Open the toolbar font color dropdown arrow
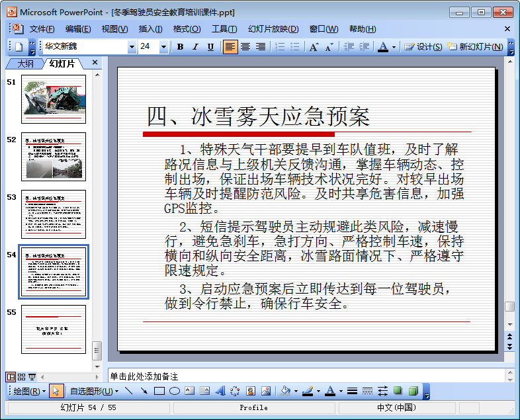The width and height of the screenshot is (520, 420). click(x=394, y=47)
